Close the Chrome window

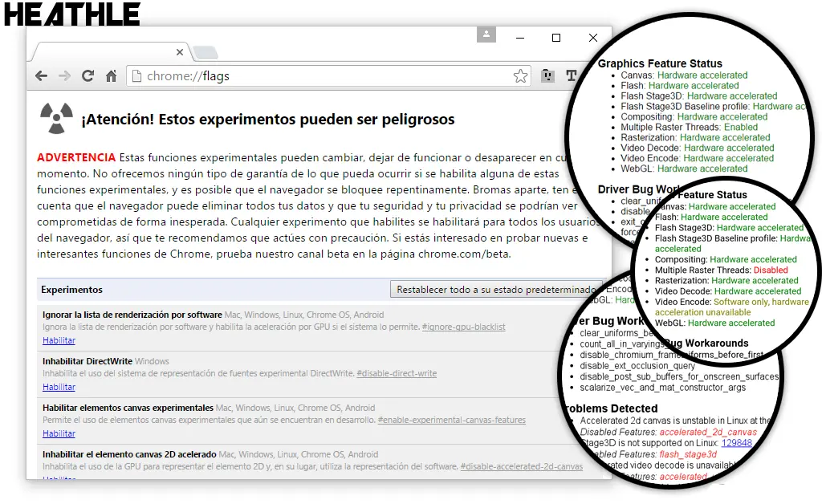click(593, 38)
